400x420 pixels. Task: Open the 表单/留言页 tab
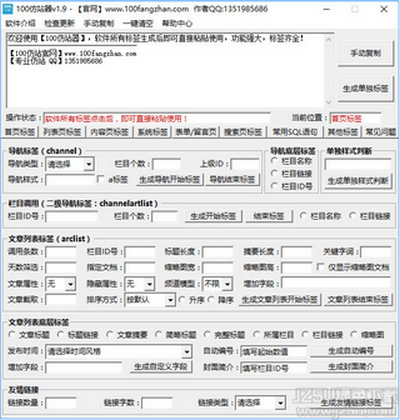(x=196, y=132)
